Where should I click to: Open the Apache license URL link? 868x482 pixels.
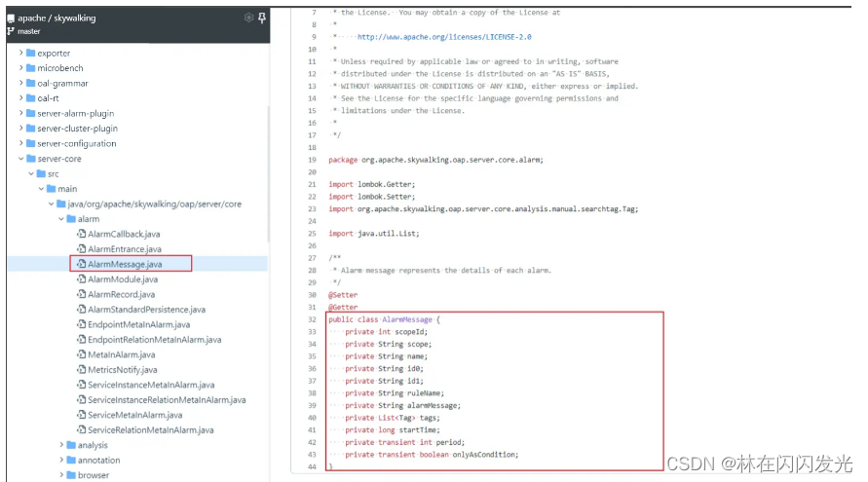(444, 37)
